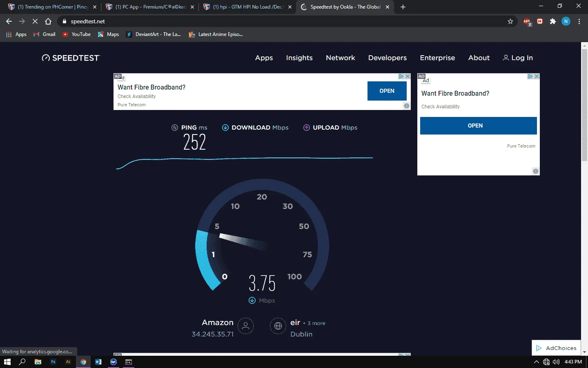Image resolution: width=588 pixels, height=368 pixels.
Task: Click the AdChoices button
Action: coord(556,348)
